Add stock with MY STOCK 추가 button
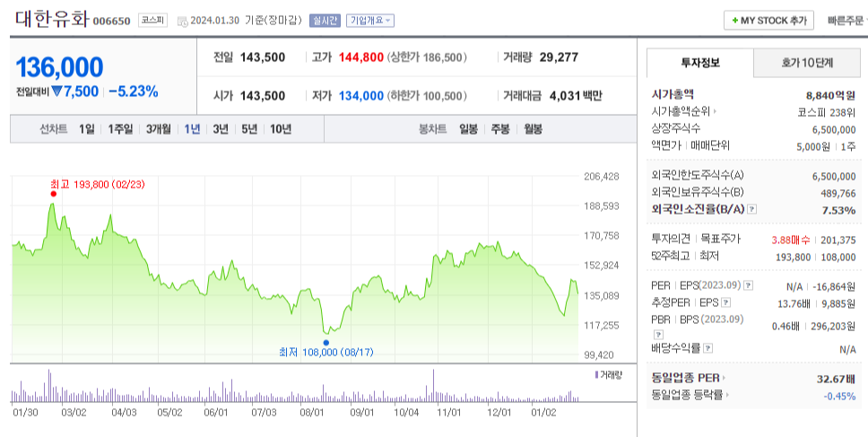Viewport: 868px width, 437px height. coord(768,21)
